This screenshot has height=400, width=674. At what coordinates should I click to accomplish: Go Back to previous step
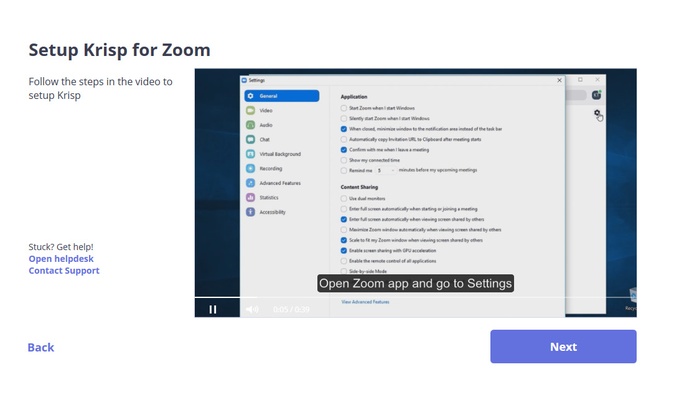pos(41,347)
